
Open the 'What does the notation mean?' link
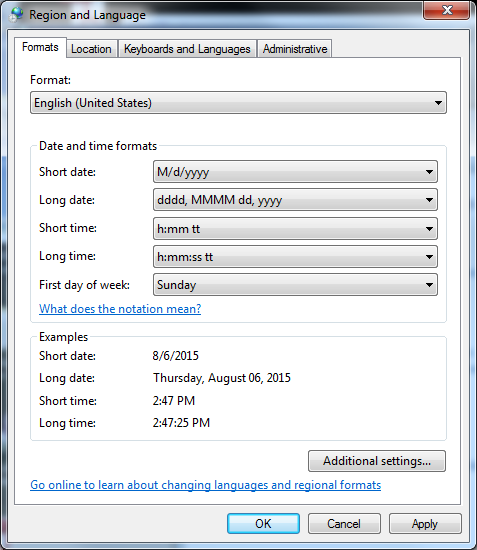tap(120, 309)
